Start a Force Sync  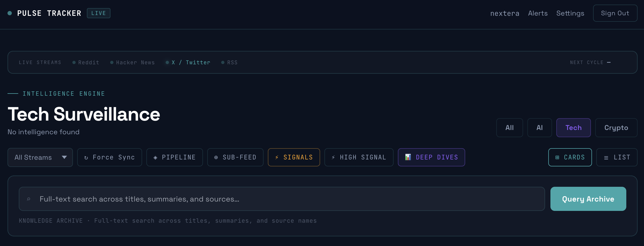click(x=109, y=157)
